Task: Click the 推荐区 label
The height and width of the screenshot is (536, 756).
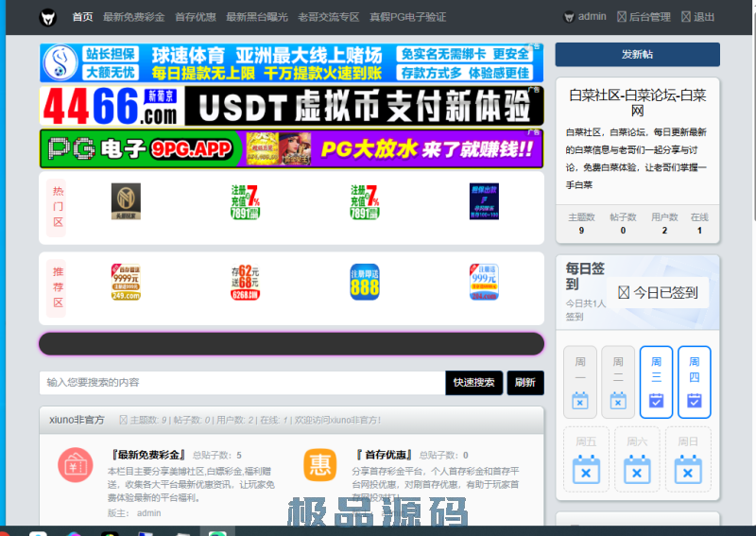Action: [58, 287]
